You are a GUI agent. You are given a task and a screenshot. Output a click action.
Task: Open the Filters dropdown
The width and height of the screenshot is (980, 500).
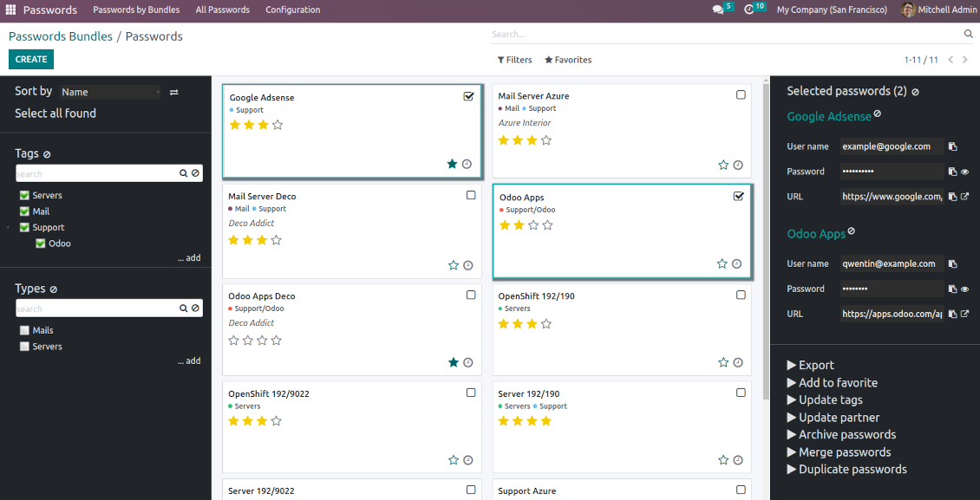click(514, 60)
